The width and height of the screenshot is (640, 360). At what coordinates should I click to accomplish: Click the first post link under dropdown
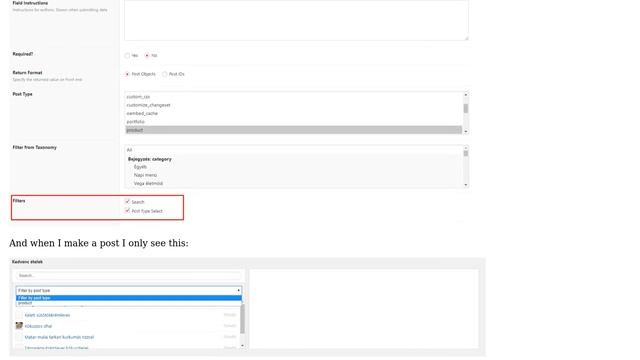click(x=47, y=315)
